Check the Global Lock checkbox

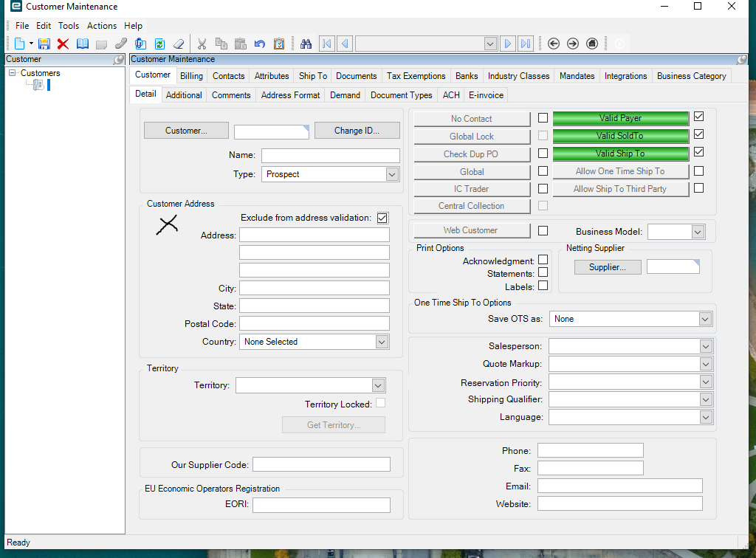[541, 136]
